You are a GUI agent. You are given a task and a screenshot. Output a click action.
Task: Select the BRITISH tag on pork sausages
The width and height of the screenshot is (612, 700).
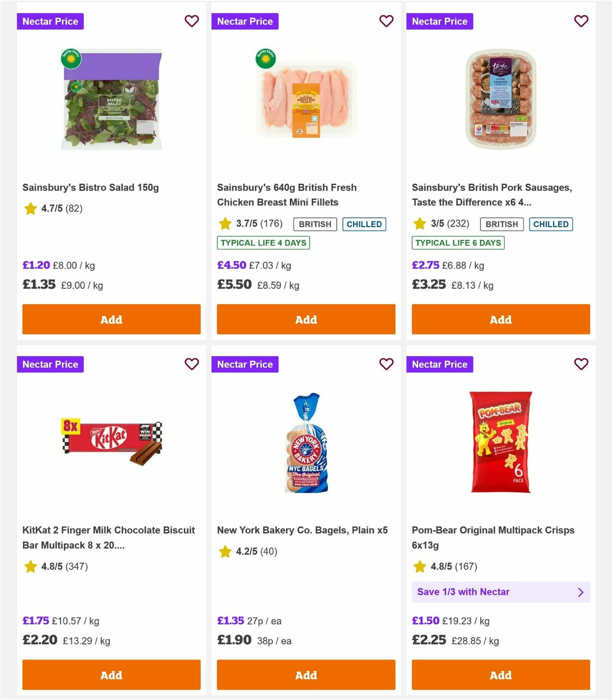tap(501, 223)
